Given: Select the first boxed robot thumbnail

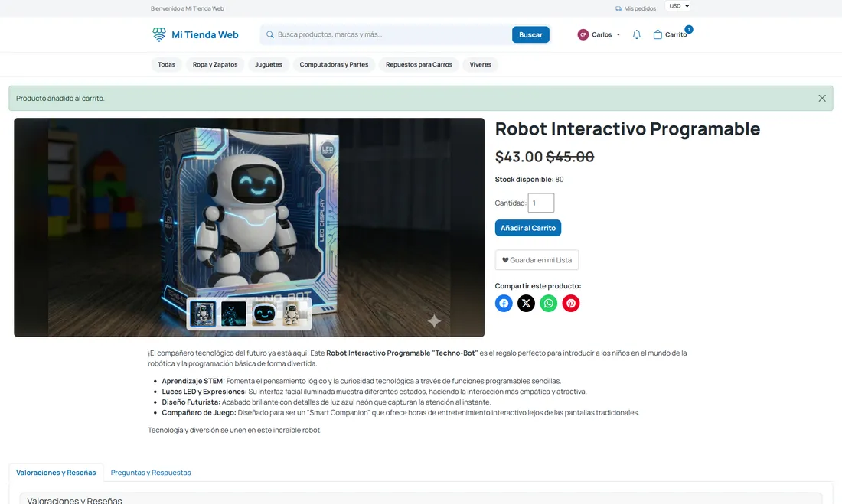Looking at the screenshot, I should click(203, 314).
